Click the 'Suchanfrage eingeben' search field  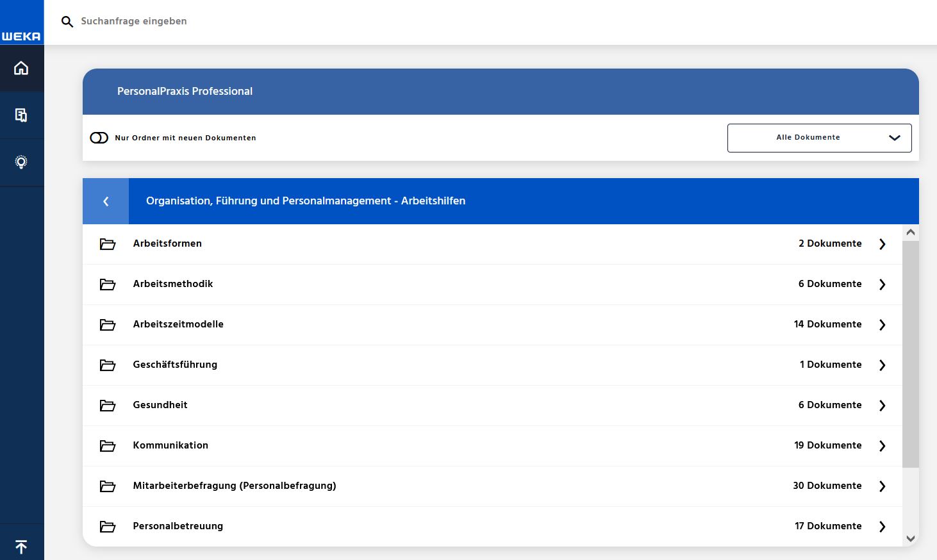[256, 21]
